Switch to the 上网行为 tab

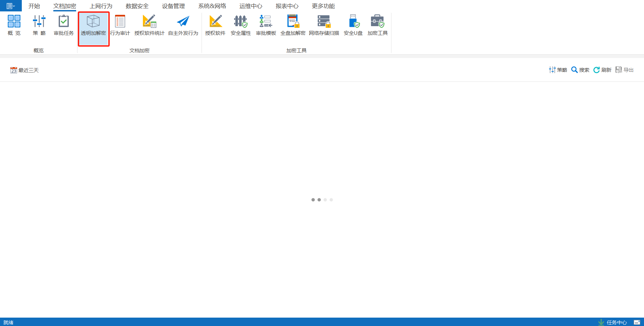pos(101,6)
